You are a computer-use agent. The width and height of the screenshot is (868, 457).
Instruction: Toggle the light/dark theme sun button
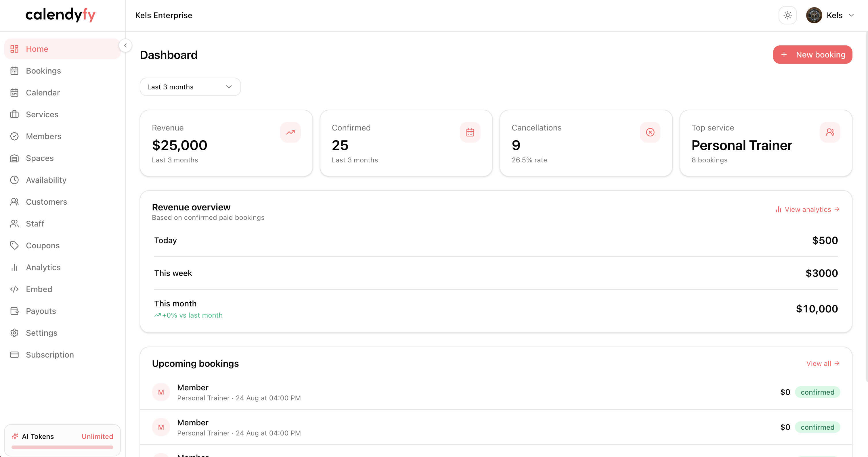pyautogui.click(x=787, y=16)
